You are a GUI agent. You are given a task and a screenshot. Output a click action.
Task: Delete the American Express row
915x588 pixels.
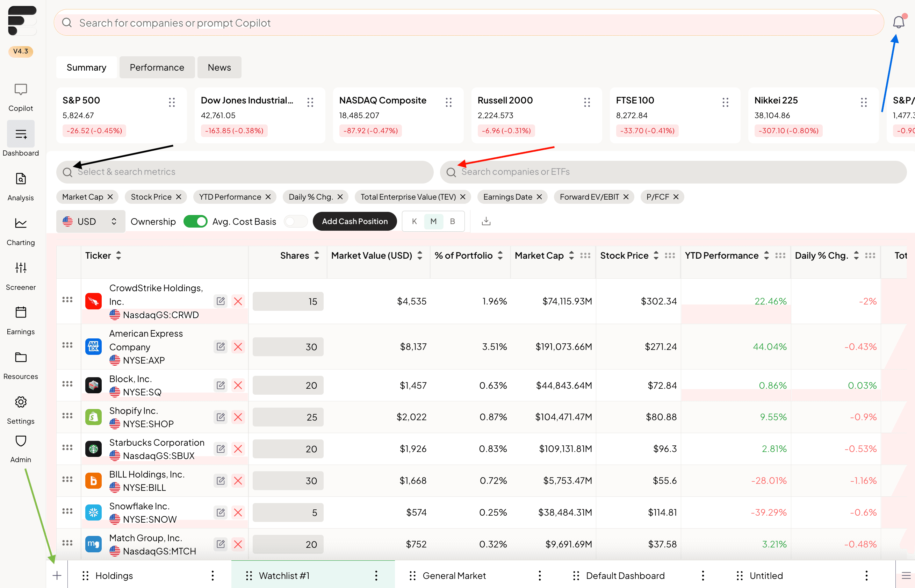[x=238, y=346]
